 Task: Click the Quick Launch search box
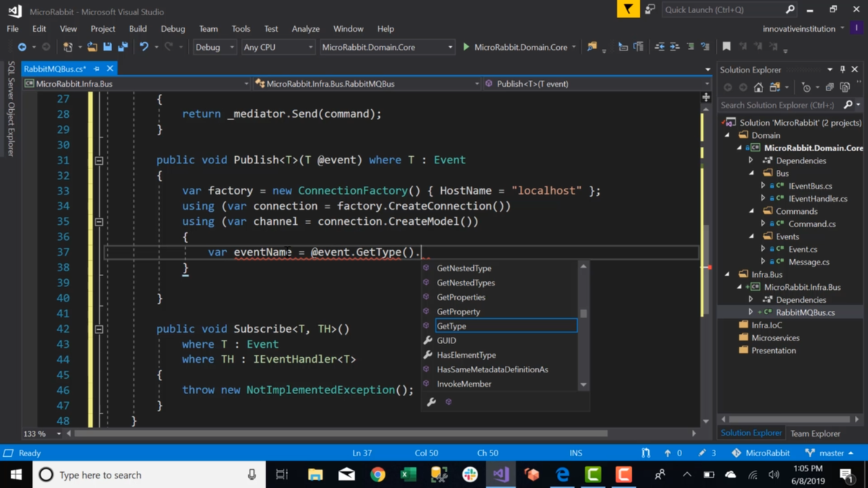730,9
